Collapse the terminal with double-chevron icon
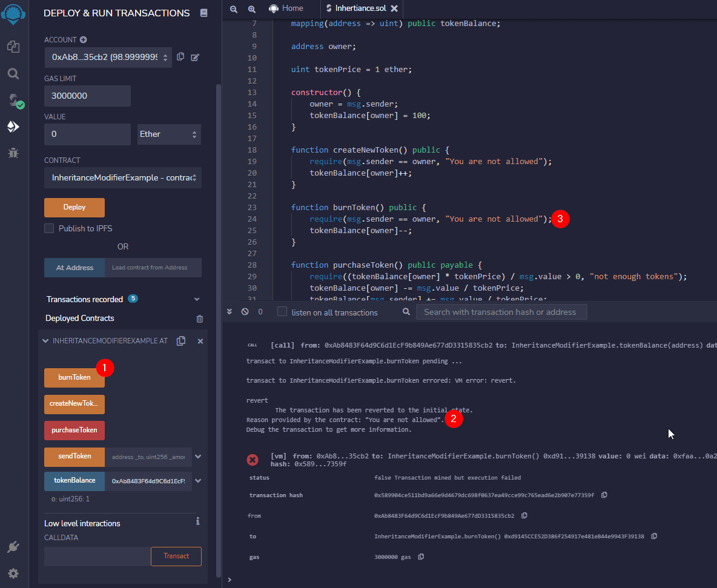The height and width of the screenshot is (588, 717). 230,312
